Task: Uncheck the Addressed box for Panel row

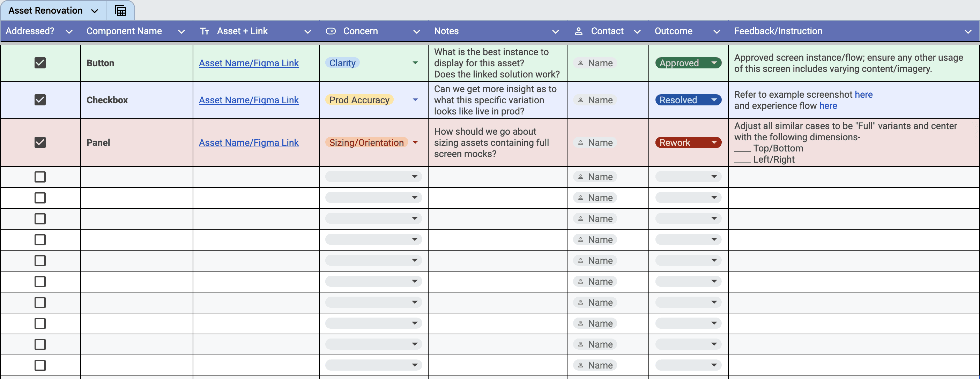Action: tap(40, 142)
